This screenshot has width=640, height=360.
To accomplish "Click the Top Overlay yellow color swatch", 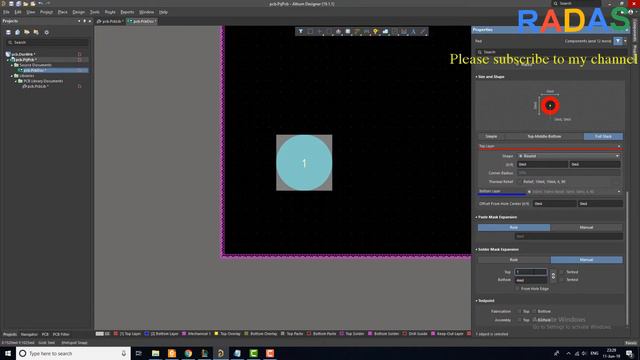I will (x=216, y=334).
